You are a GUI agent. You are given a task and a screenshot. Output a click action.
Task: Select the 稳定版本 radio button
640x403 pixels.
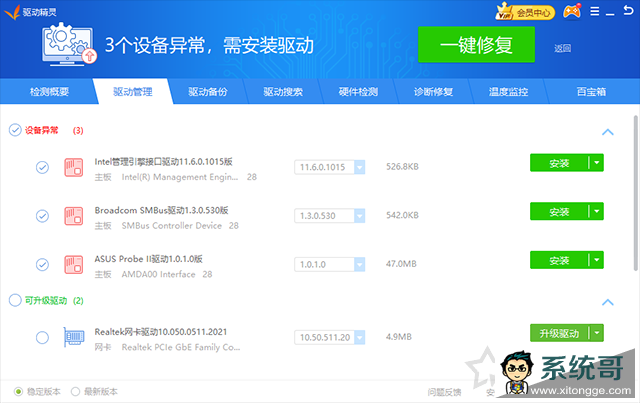tap(18, 392)
